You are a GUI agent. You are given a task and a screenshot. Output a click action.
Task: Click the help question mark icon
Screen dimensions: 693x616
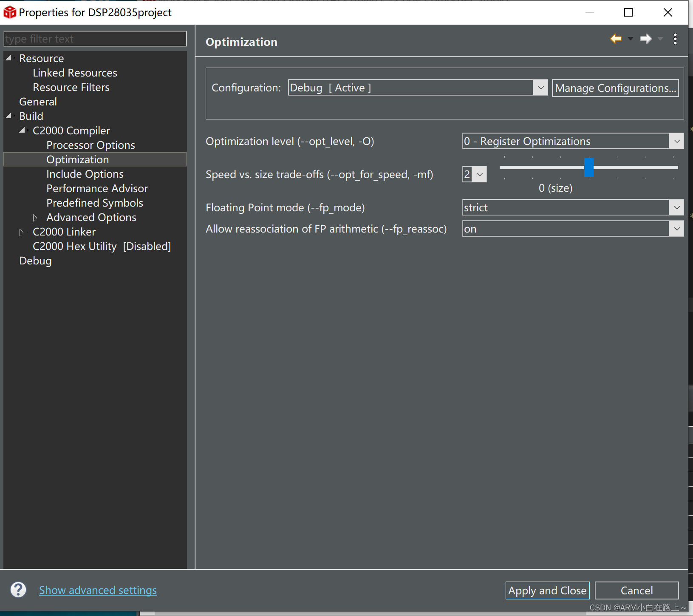pyautogui.click(x=18, y=590)
